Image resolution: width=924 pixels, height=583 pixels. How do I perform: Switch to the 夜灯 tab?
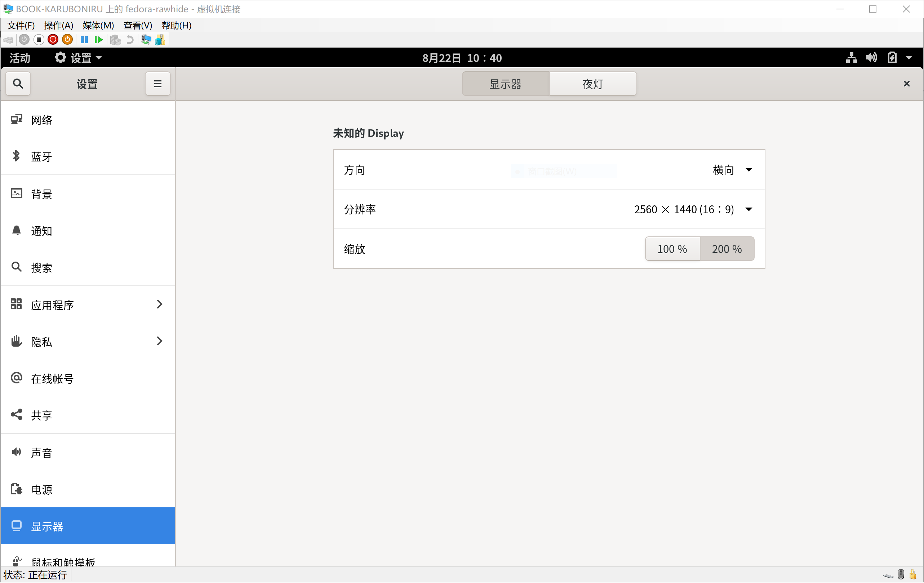tap(593, 84)
